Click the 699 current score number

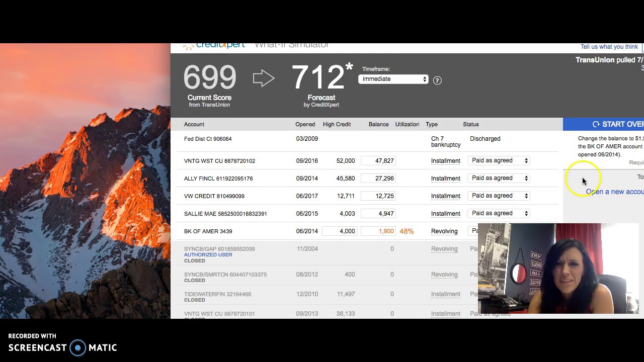(x=209, y=78)
